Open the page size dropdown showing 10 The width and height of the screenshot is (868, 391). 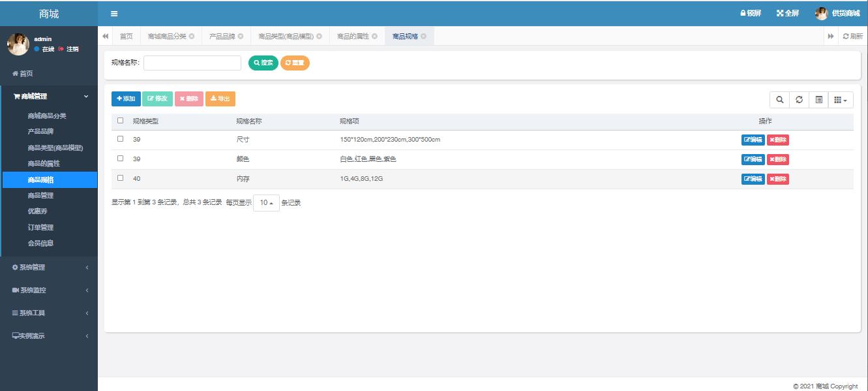click(266, 203)
